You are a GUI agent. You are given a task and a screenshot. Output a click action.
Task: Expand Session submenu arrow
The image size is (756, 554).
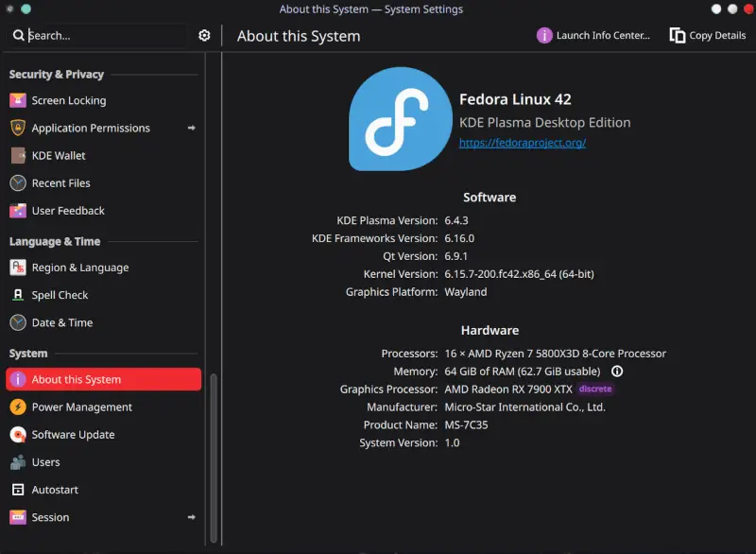click(x=192, y=517)
